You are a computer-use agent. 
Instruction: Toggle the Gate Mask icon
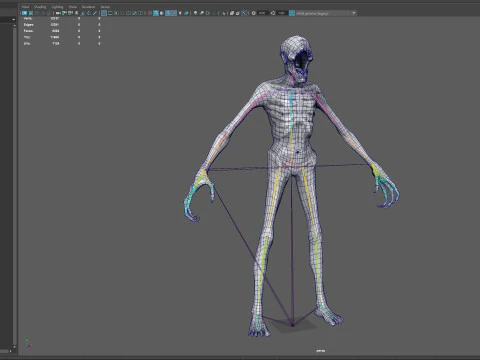point(122,13)
